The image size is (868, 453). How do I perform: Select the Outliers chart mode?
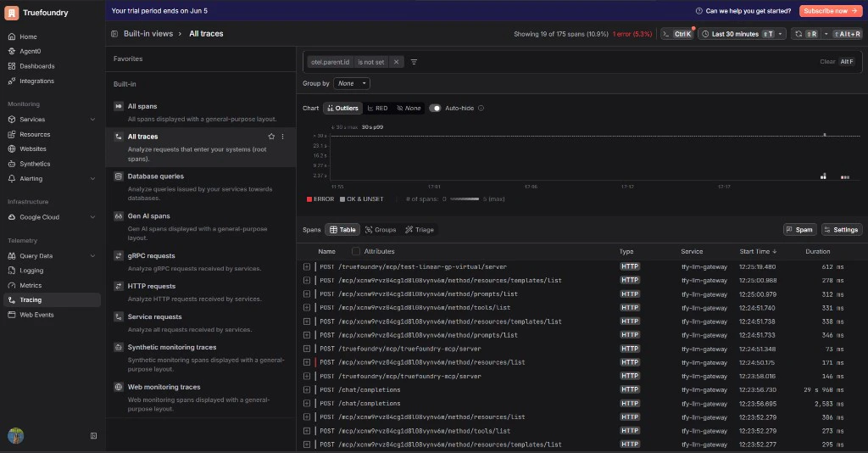tap(342, 108)
